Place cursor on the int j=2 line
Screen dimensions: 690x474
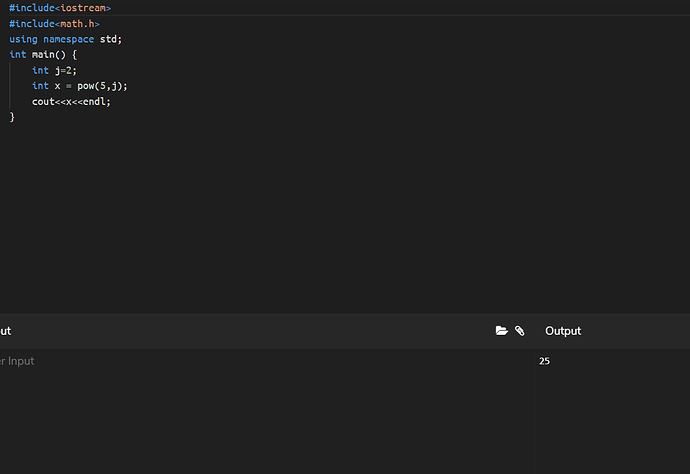click(54, 70)
